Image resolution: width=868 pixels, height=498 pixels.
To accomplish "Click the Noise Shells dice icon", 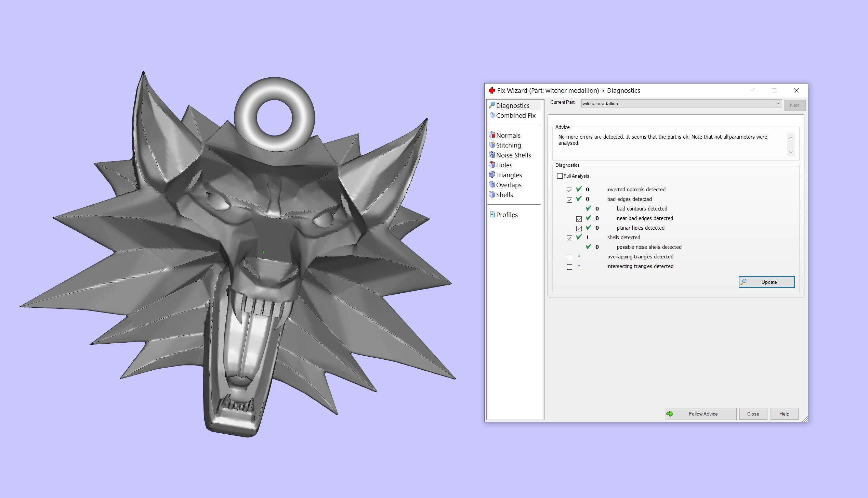I will pyautogui.click(x=492, y=155).
